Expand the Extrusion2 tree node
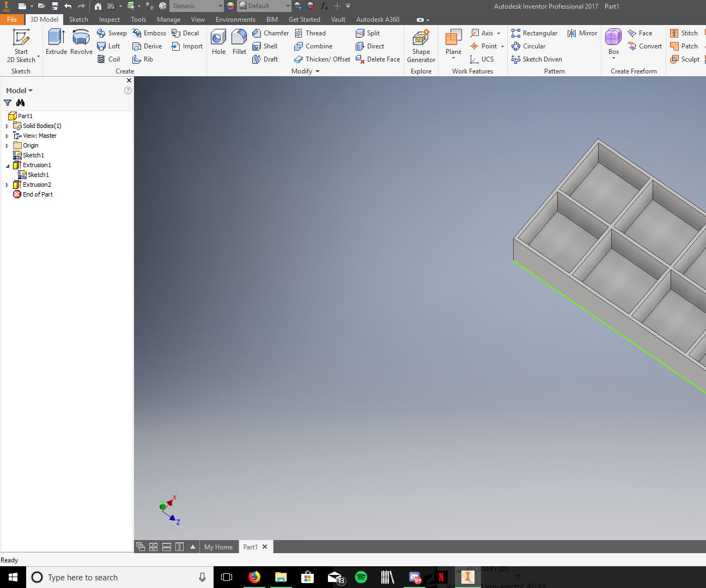 pos(7,185)
